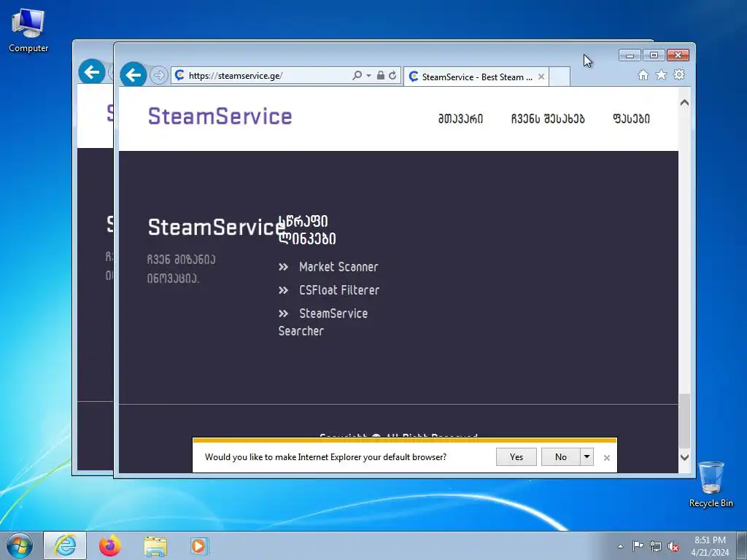Click Yes on the default browser prompt

(x=516, y=457)
